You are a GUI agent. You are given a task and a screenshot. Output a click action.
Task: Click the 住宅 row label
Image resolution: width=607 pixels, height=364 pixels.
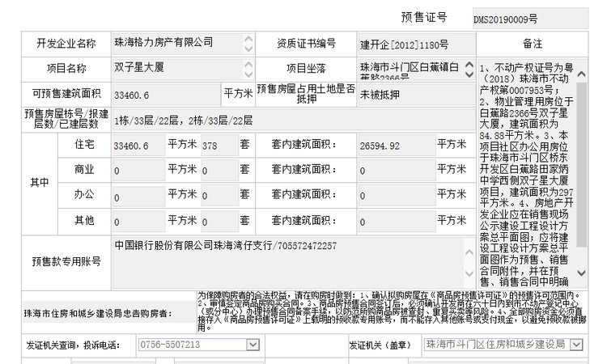(x=84, y=145)
